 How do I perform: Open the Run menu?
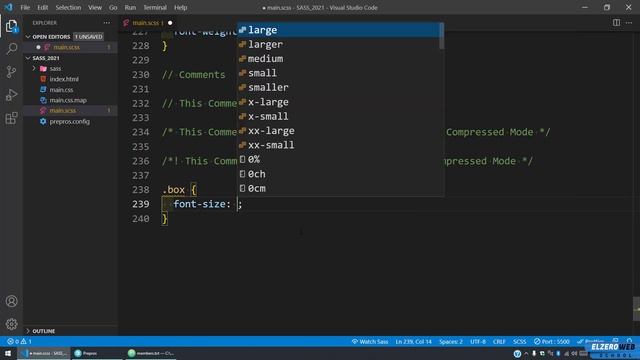tap(130, 7)
